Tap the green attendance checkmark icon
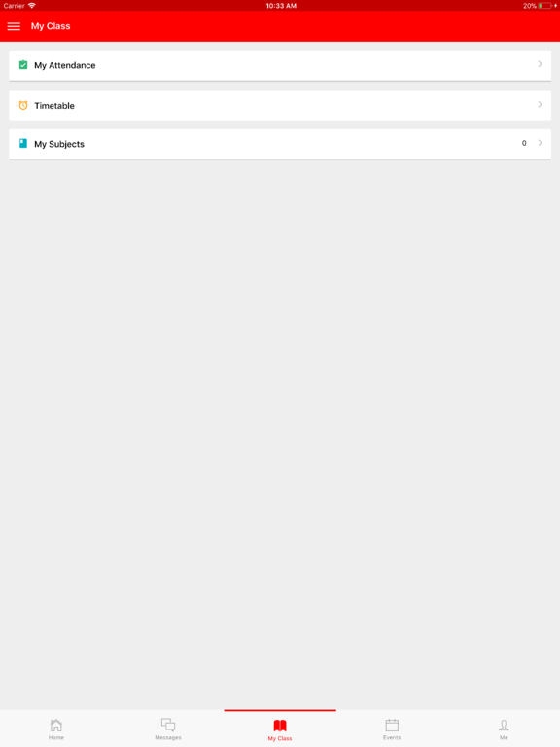This screenshot has height=747, width=560. pos(23,65)
